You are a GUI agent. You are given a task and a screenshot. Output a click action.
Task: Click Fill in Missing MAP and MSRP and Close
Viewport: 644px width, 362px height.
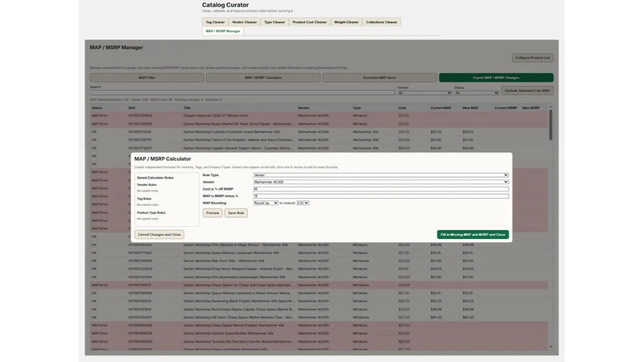tap(473, 235)
